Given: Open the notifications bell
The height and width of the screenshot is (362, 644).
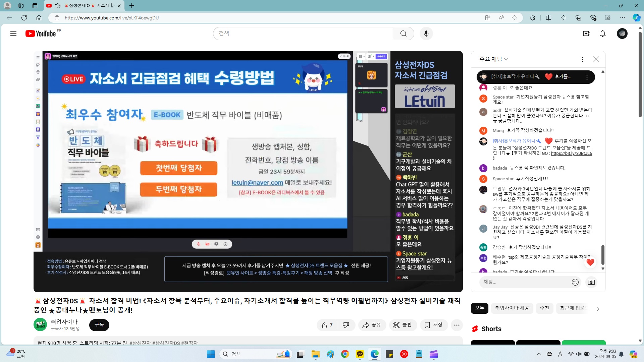Looking at the screenshot, I should (x=603, y=34).
